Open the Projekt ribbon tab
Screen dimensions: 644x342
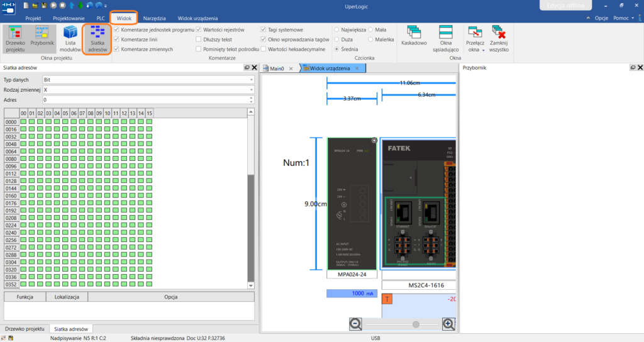click(33, 18)
